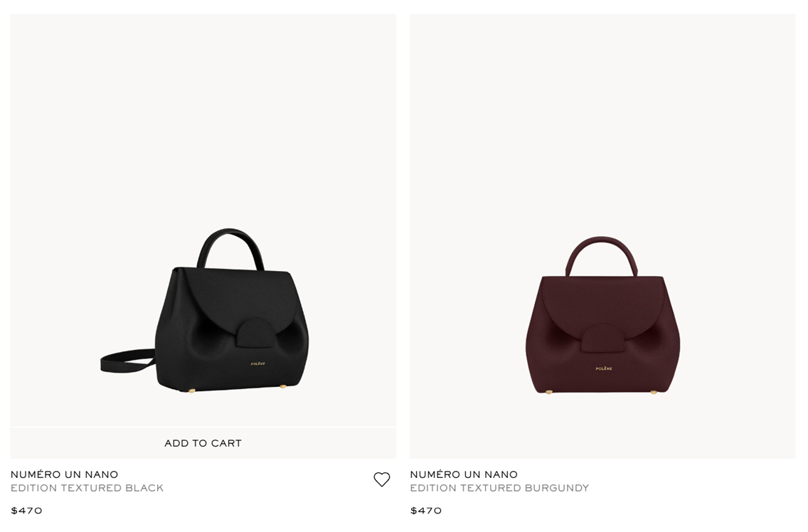Open the burgundy Numéro Un Nano bag image
The image size is (808, 532).
602,236
